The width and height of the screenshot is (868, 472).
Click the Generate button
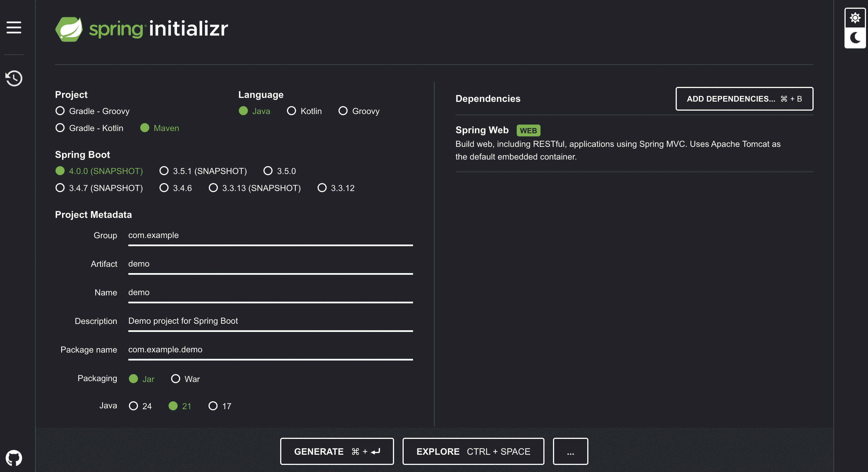pos(337,451)
